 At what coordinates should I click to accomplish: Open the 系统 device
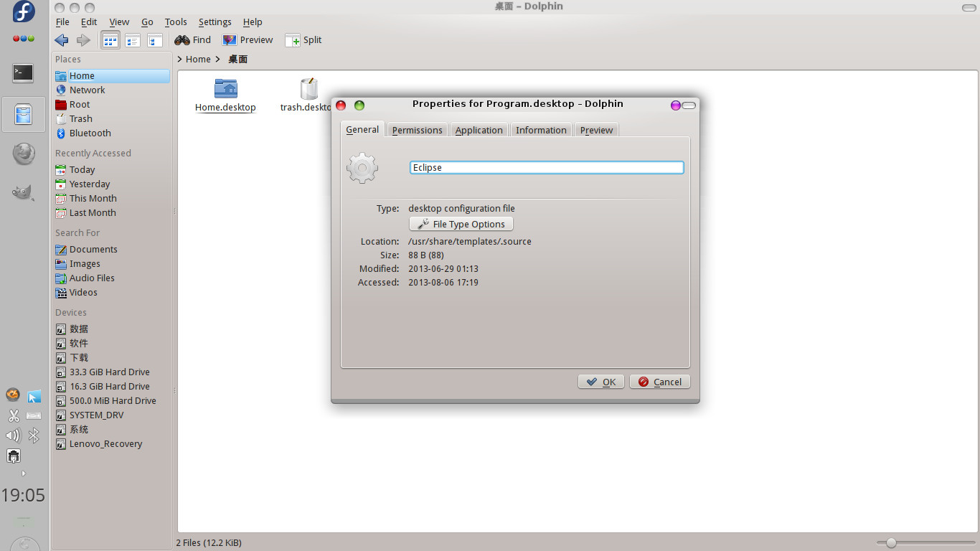[112, 429]
